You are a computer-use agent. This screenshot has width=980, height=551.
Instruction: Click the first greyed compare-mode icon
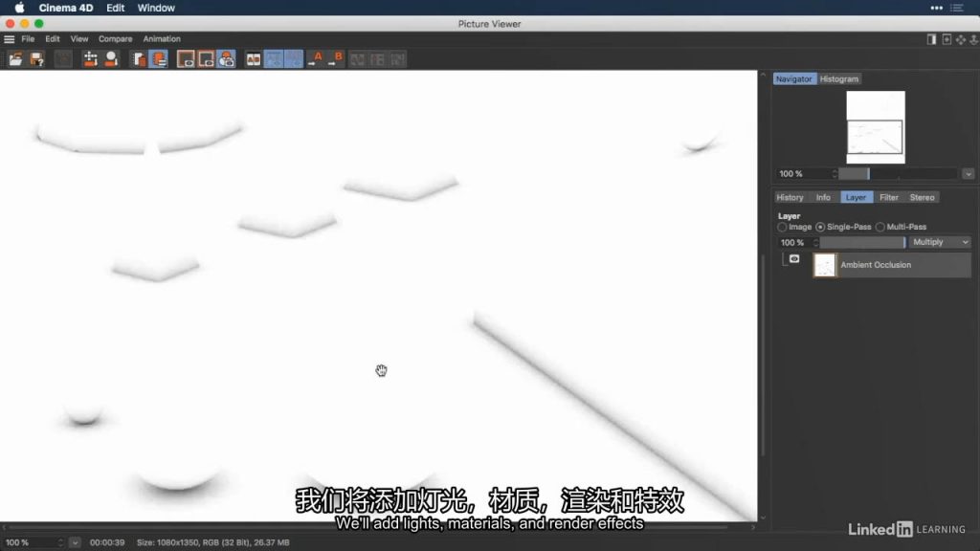pyautogui.click(x=358, y=59)
